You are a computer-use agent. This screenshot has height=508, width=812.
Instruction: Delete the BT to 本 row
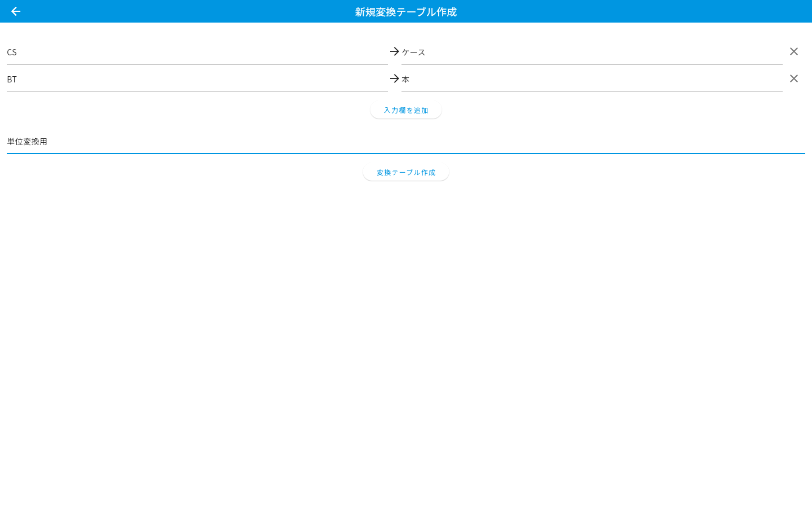click(794, 78)
